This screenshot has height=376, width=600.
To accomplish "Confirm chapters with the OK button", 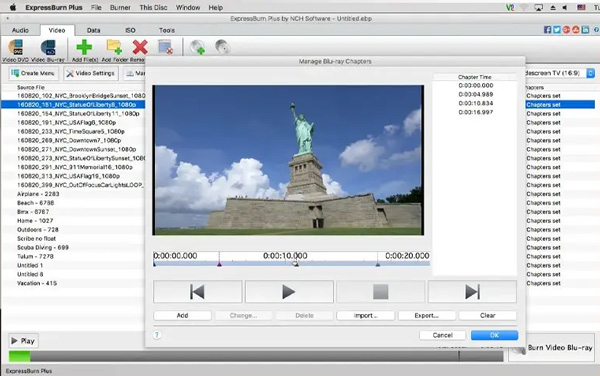I will tap(494, 335).
